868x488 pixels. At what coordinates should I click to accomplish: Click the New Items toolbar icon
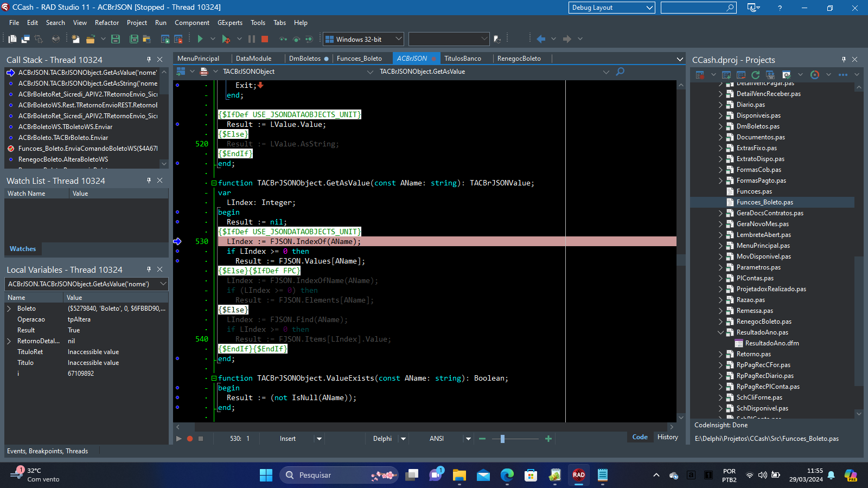pyautogui.click(x=75, y=39)
